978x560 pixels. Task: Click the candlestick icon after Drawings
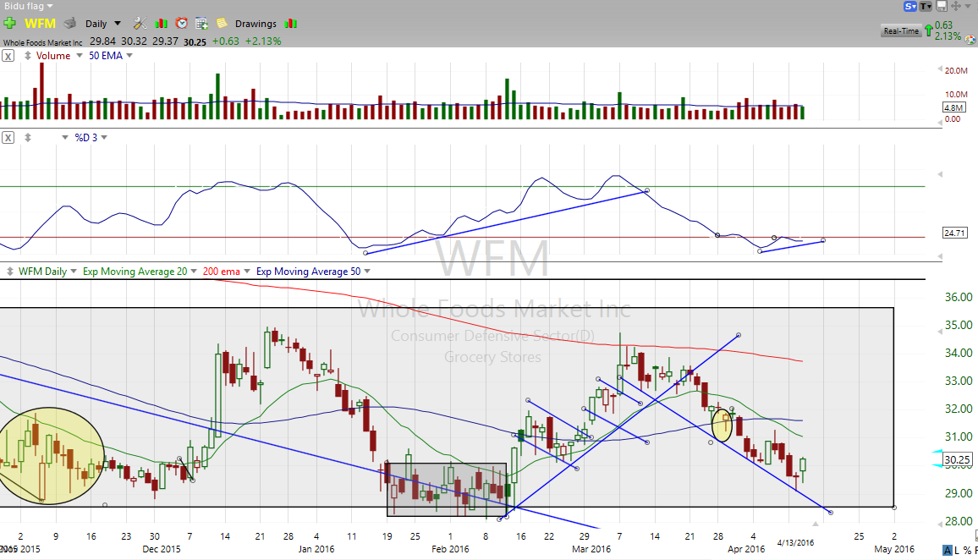click(x=290, y=24)
